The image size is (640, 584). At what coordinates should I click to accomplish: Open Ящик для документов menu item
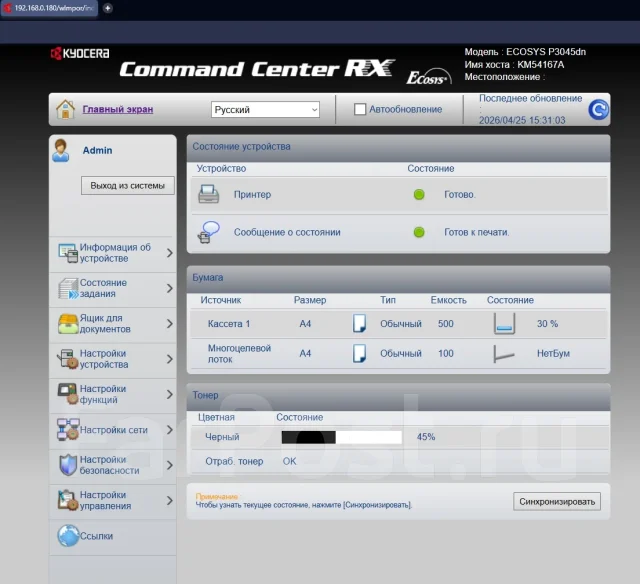tap(113, 324)
